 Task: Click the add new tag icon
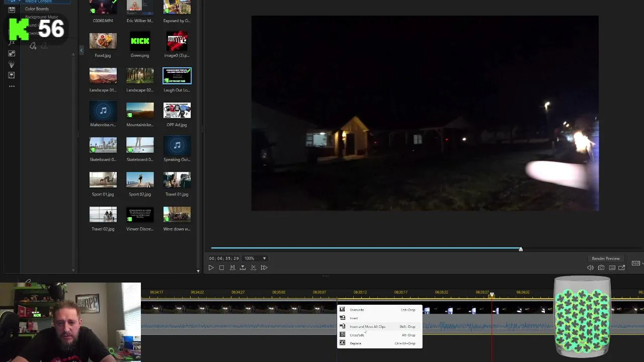click(33, 46)
